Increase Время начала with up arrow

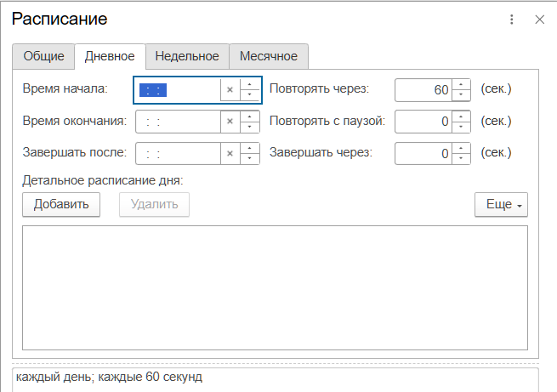[250, 84]
